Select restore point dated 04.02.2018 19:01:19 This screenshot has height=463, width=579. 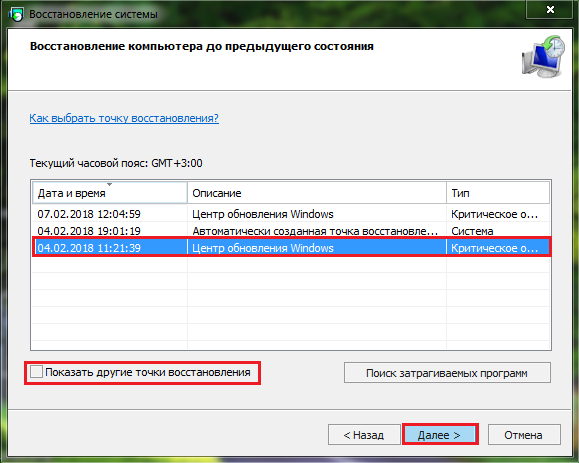tap(291, 231)
